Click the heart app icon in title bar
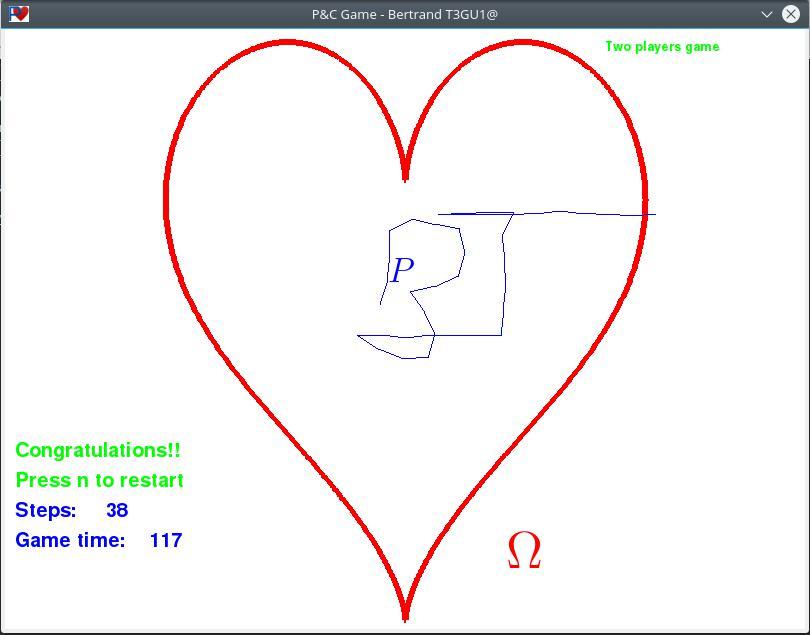The width and height of the screenshot is (810, 635). [18, 14]
